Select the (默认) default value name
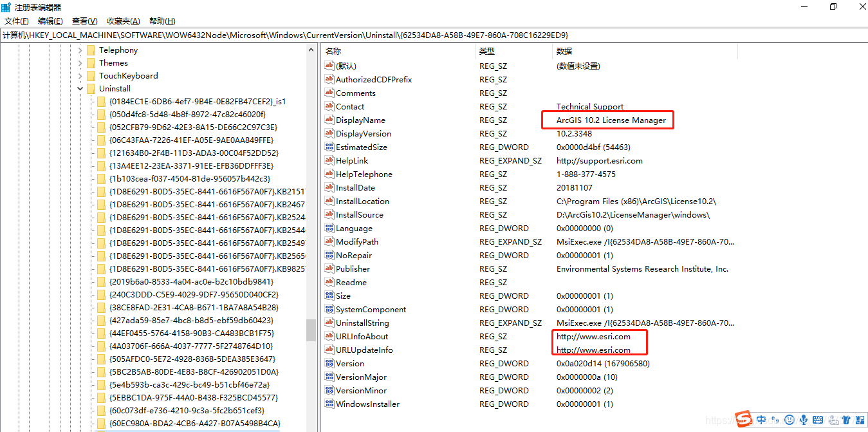This screenshot has width=868, height=432. (x=346, y=66)
